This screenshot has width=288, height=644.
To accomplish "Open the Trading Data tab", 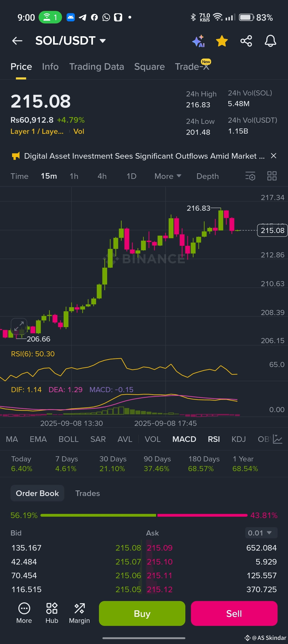I will point(96,67).
